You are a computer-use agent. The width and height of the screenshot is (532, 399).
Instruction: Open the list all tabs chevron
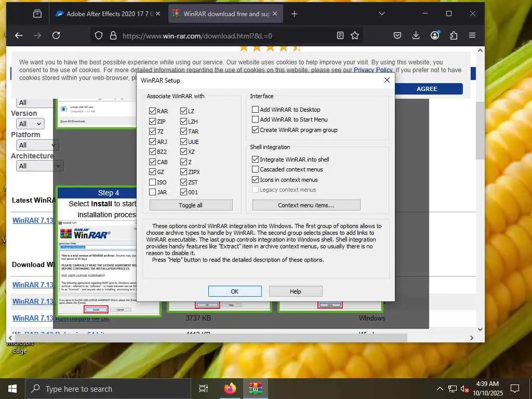[x=382, y=14]
